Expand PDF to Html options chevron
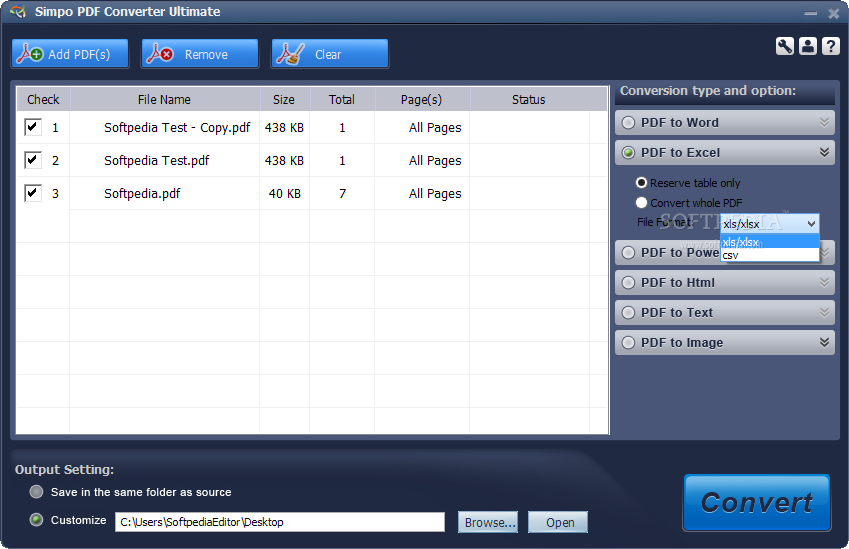849x549 pixels. 824,282
